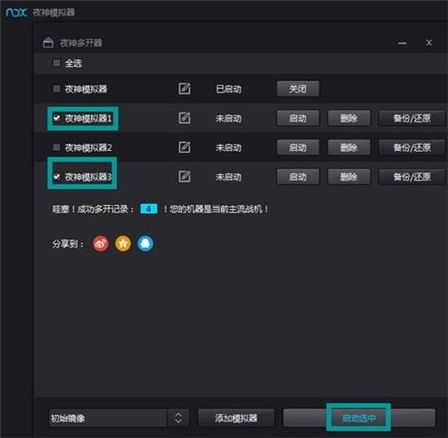Click the multi-open record number 4
The width and height of the screenshot is (448, 438).
point(148,209)
